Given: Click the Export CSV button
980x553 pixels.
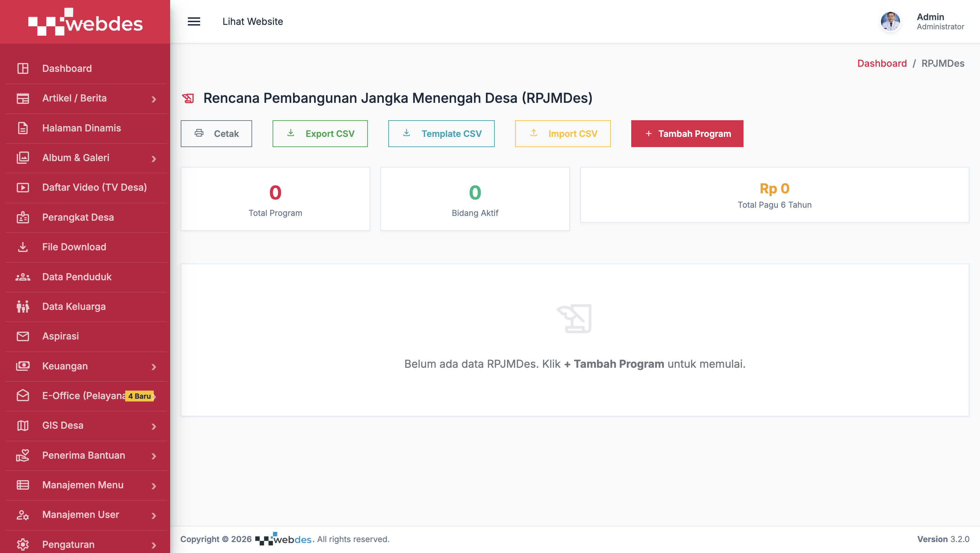Looking at the screenshot, I should pos(320,133).
